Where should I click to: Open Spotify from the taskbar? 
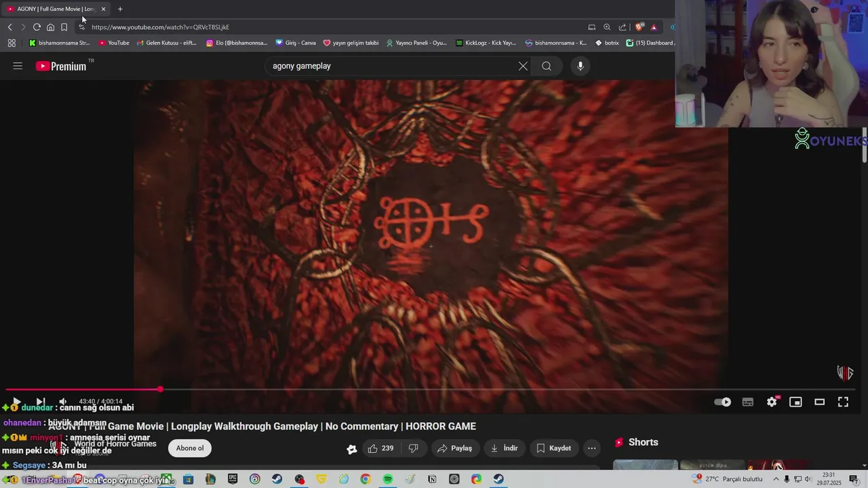tap(388, 479)
